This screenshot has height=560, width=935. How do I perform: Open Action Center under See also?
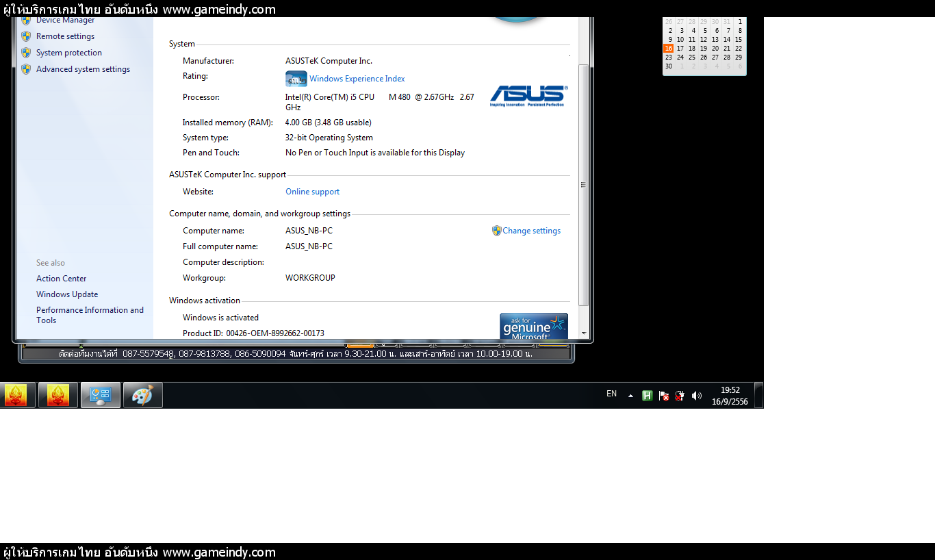click(x=61, y=279)
